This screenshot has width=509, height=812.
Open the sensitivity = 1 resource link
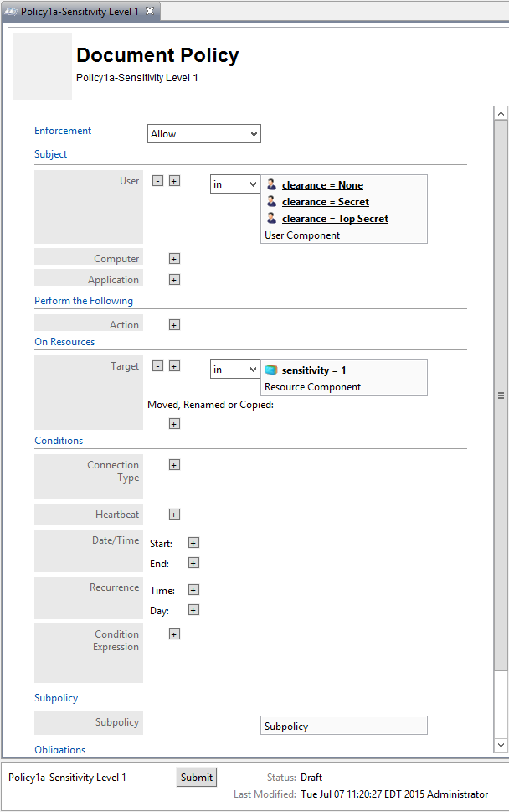[x=314, y=370]
